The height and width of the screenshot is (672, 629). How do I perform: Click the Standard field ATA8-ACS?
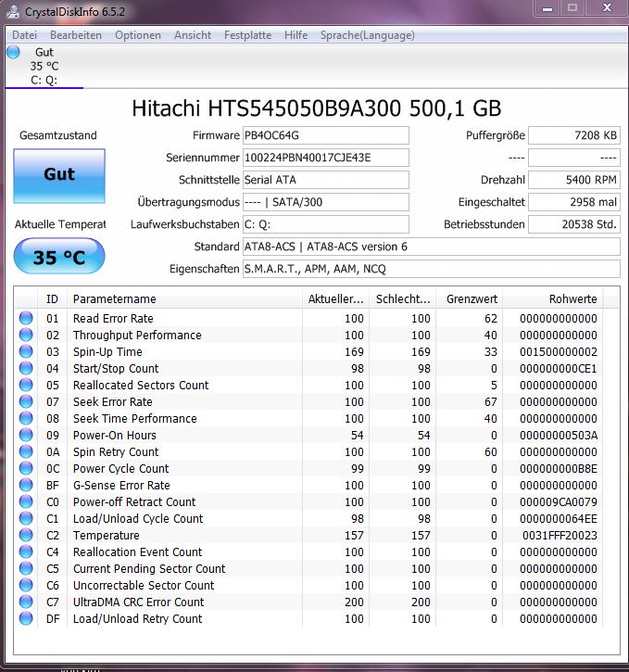432,247
